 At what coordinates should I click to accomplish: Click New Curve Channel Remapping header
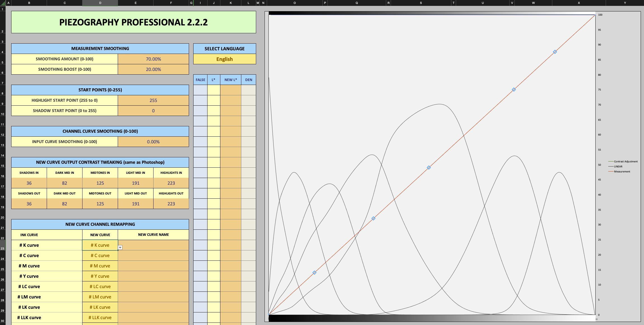(x=100, y=224)
